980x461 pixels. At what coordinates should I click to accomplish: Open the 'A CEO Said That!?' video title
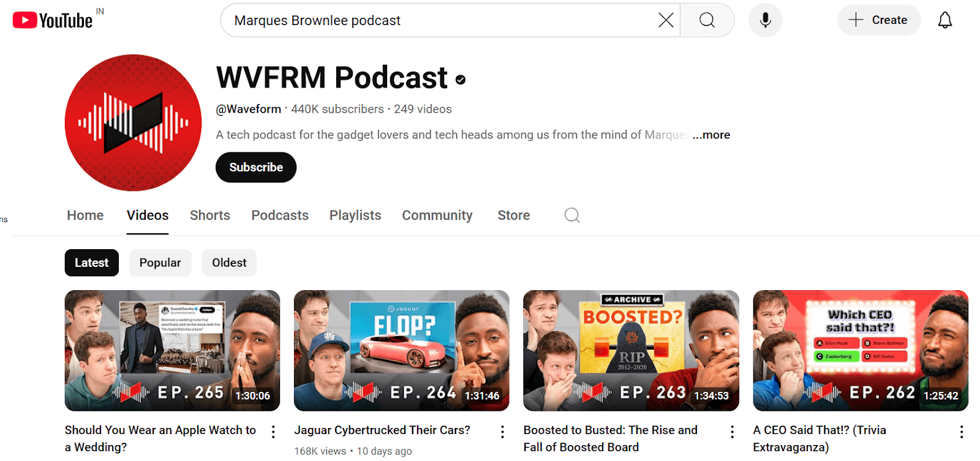click(x=820, y=438)
